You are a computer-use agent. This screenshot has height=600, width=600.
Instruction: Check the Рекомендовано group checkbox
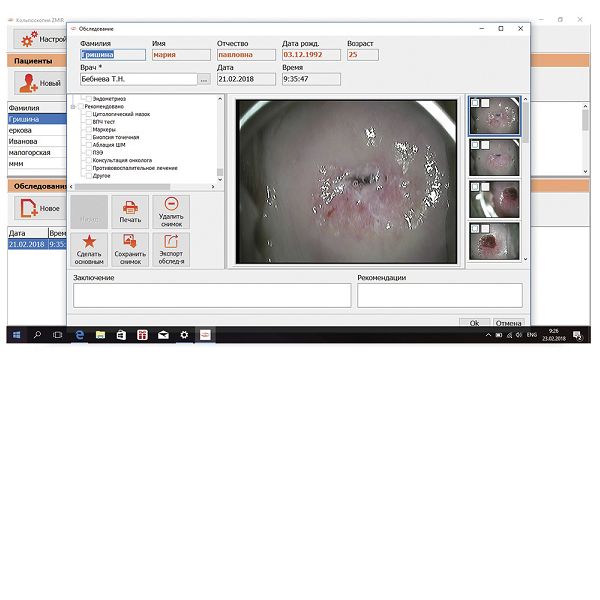click(x=81, y=106)
